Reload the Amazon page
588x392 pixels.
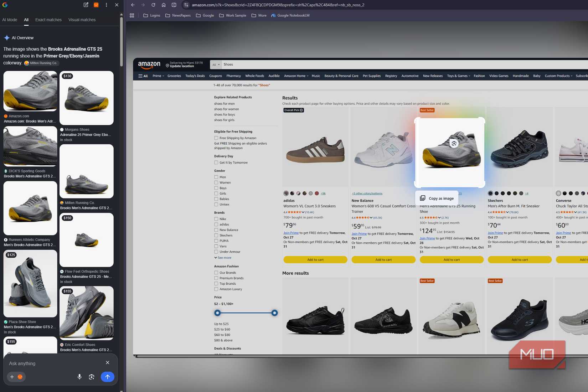(x=153, y=5)
